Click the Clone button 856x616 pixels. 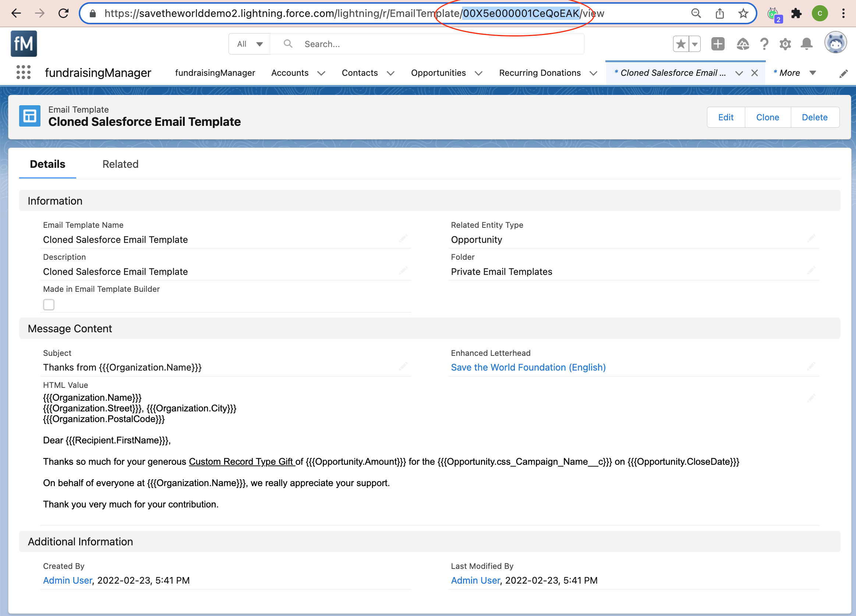click(767, 117)
